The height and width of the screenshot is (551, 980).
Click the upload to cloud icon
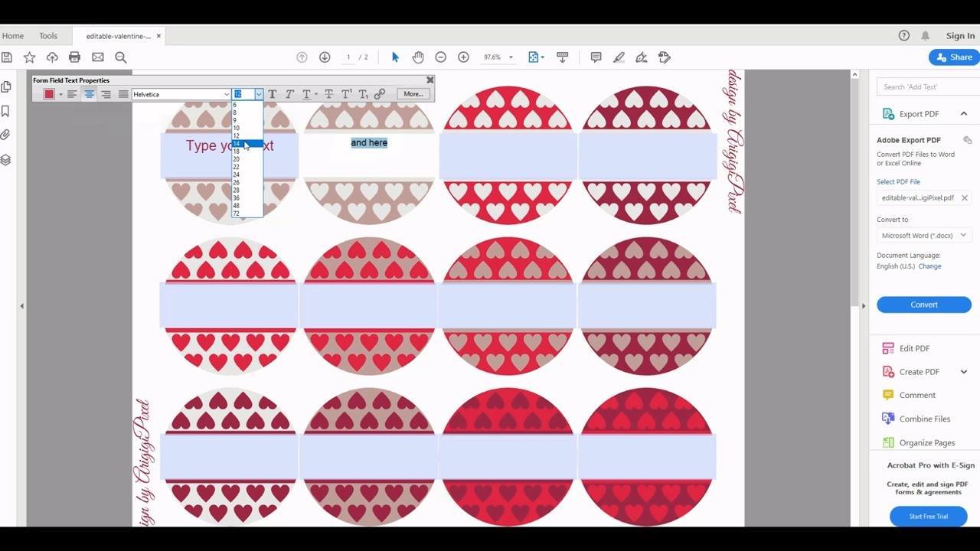pyautogui.click(x=52, y=57)
